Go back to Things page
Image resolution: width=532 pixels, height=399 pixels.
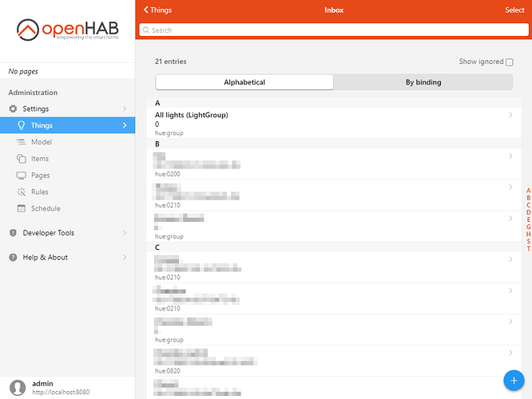coord(157,10)
